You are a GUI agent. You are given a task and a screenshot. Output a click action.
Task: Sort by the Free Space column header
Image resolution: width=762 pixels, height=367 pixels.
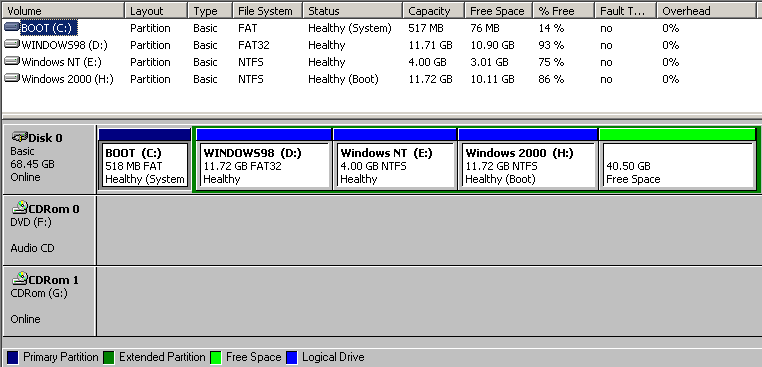(x=499, y=11)
